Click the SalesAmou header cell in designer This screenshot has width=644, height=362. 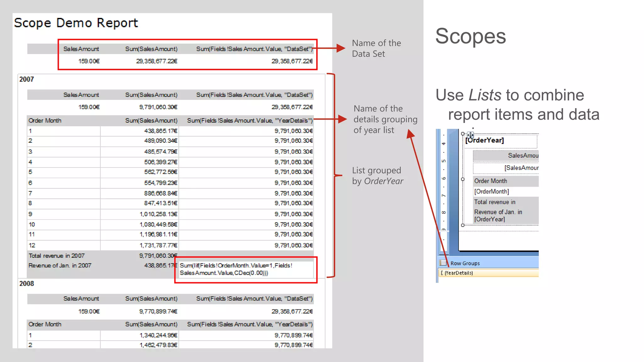point(506,156)
